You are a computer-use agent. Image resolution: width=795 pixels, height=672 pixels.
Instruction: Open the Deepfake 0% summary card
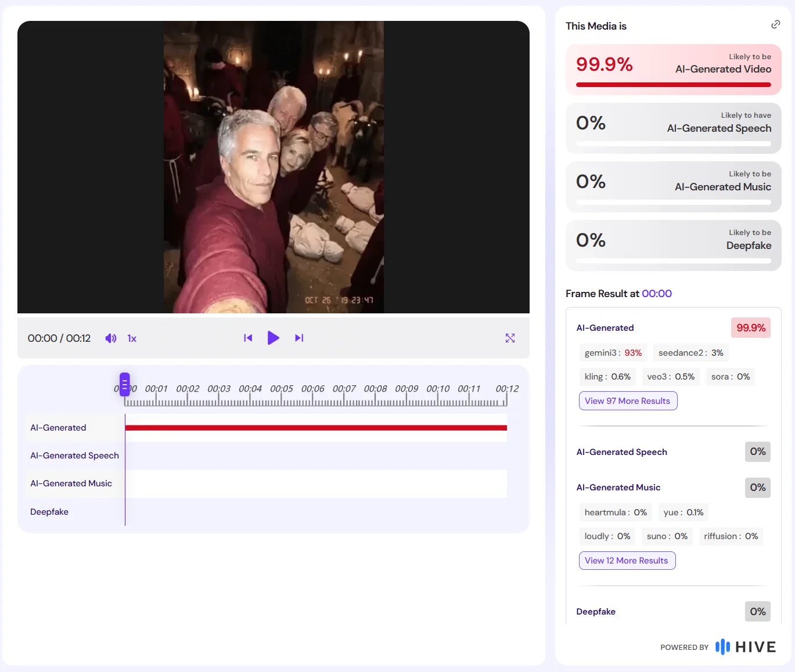pyautogui.click(x=674, y=245)
